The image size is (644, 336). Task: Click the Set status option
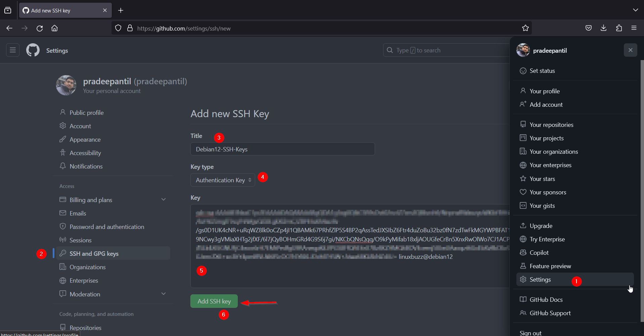point(575,71)
